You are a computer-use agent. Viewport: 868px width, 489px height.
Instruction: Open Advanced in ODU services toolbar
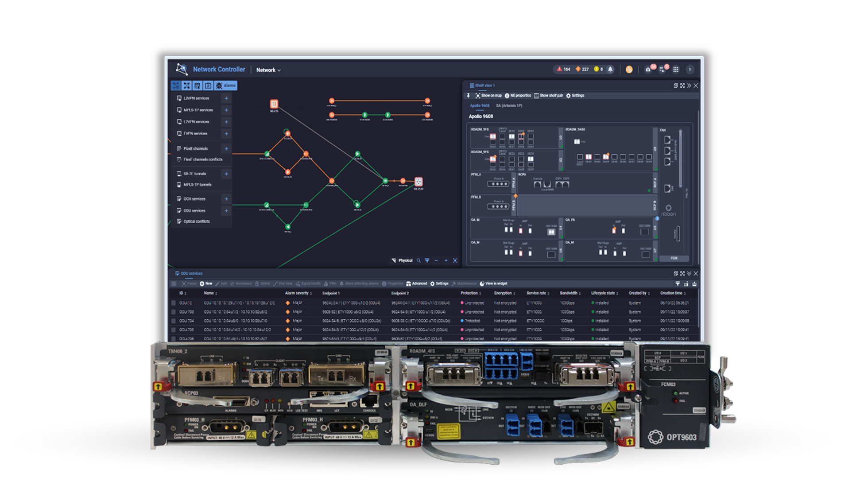[416, 284]
